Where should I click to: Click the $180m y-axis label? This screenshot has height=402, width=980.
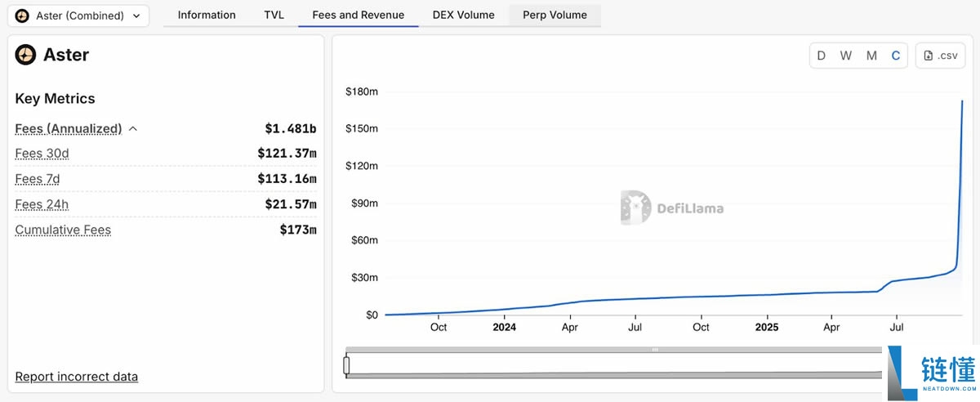362,92
